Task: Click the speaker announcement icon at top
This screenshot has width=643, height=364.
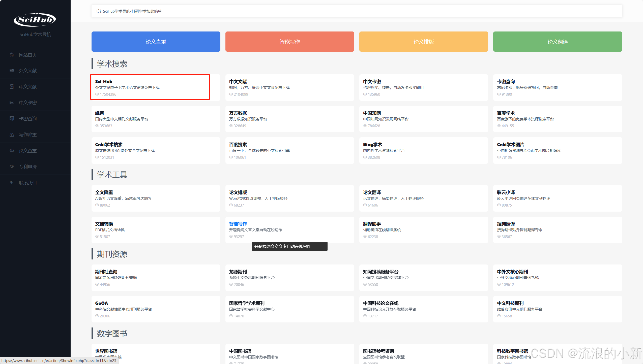Action: coord(99,11)
